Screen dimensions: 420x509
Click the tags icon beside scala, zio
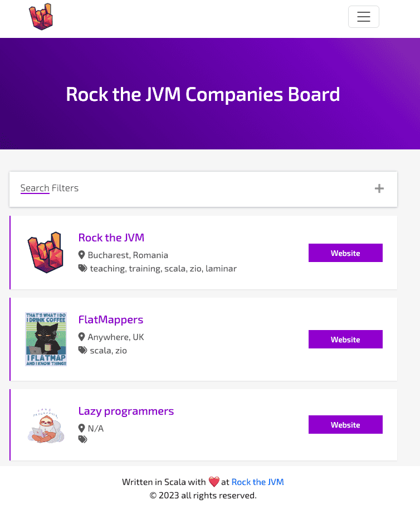coord(82,351)
